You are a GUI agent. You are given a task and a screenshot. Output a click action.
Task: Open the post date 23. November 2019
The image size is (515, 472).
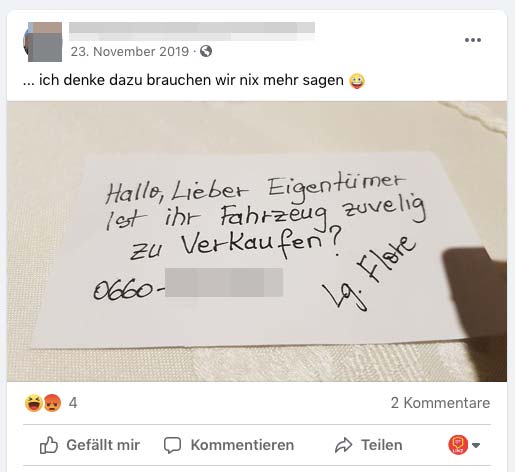coord(130,52)
